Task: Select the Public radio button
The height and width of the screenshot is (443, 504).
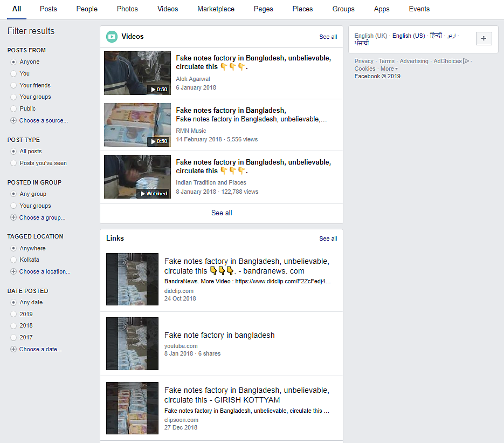Action: 13,109
